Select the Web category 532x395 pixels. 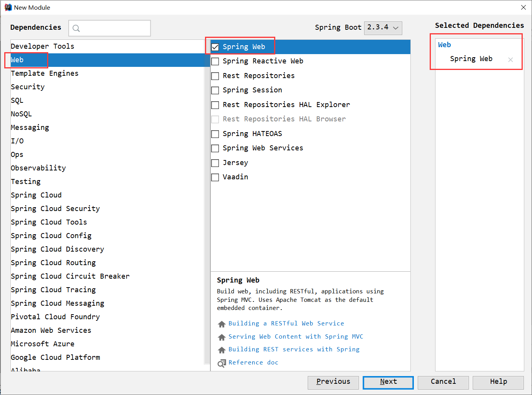(x=107, y=60)
